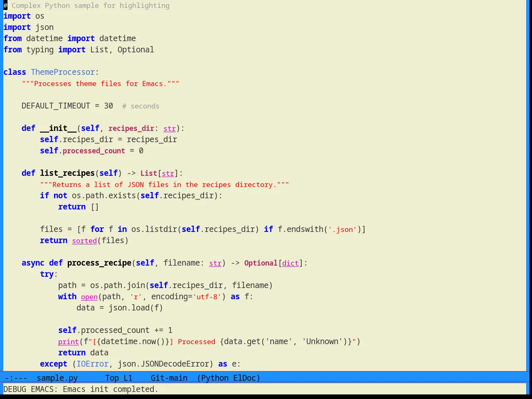
Task: Click 'self.recipes_dir = recipes_dir' assignment
Action: click(108, 139)
